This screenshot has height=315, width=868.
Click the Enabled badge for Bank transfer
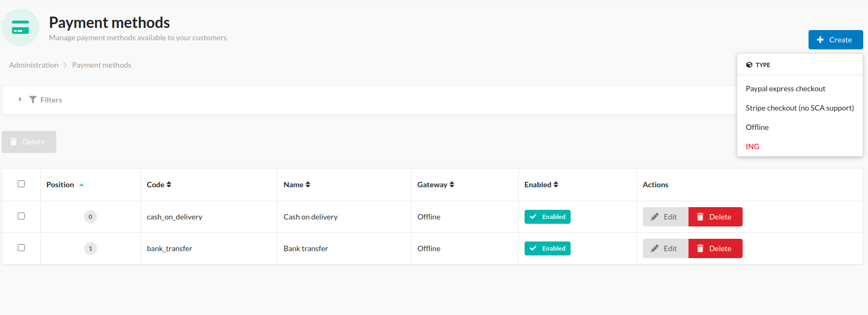click(x=548, y=248)
